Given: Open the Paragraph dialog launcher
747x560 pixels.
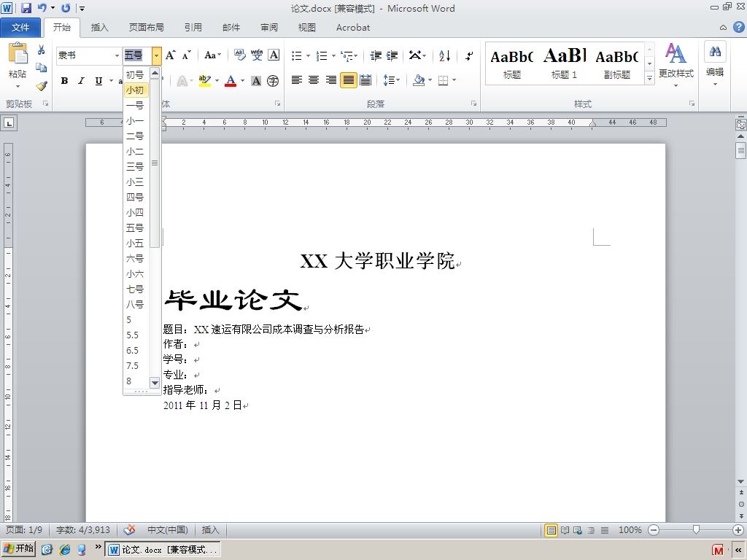Looking at the screenshot, I should [473, 104].
